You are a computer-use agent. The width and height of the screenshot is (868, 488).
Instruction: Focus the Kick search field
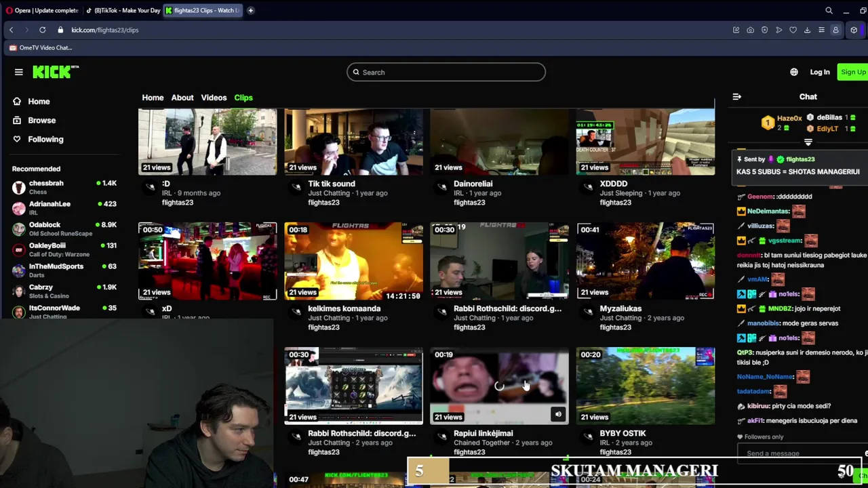coord(446,72)
